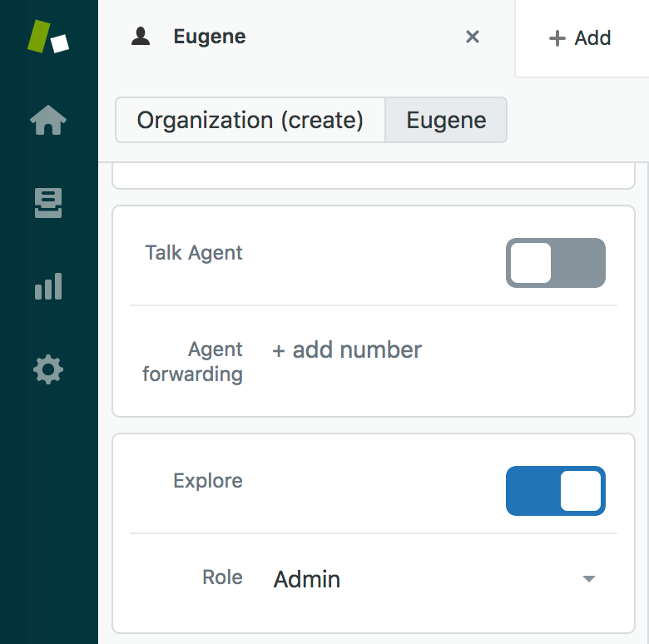Expand the Role dropdown arrow
This screenshot has height=644, width=649.
point(588,578)
